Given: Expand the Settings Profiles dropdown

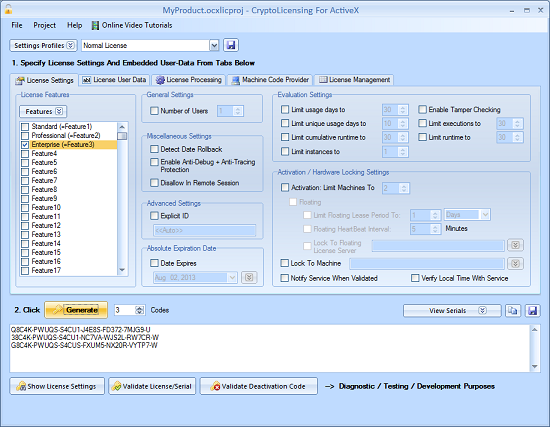Looking at the screenshot, I should [x=43, y=45].
